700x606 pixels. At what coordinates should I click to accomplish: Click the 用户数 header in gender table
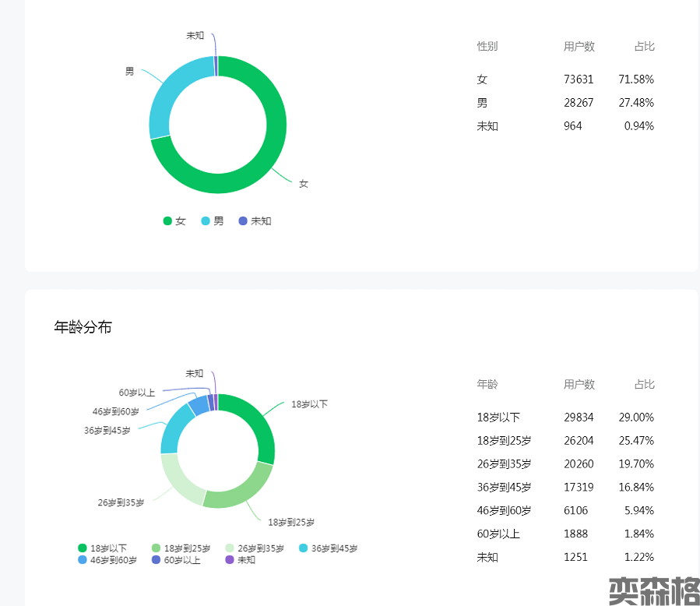click(x=579, y=47)
